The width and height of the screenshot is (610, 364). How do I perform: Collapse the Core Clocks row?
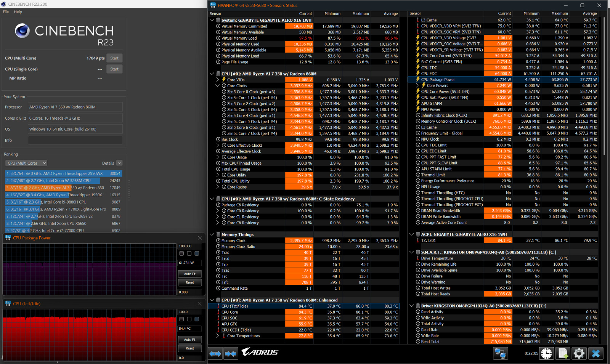[218, 86]
